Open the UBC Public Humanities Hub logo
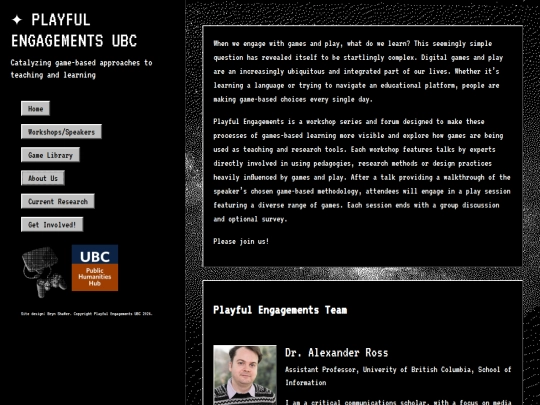This screenshot has height=405, width=540. pos(95,268)
